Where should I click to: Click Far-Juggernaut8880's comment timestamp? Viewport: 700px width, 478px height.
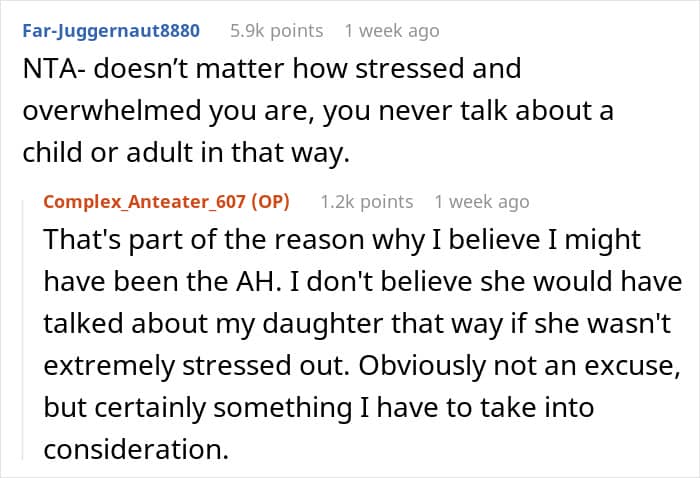[x=391, y=30]
